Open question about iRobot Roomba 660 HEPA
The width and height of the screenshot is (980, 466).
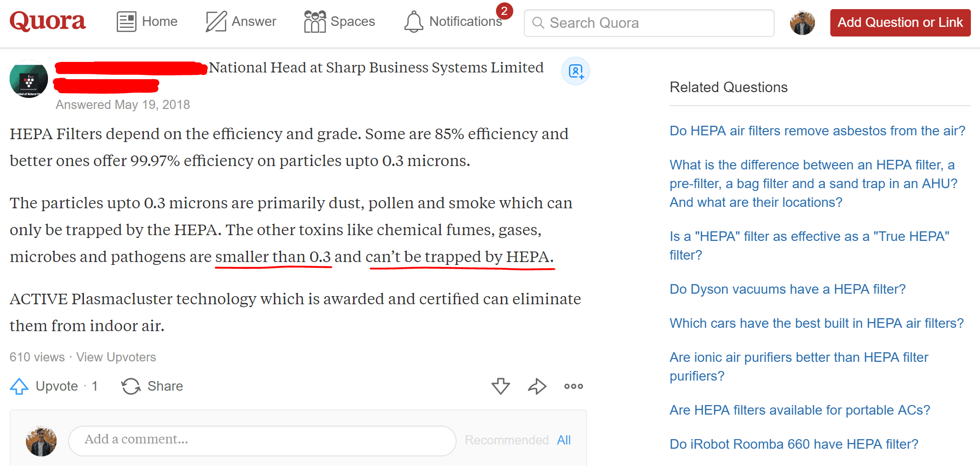(x=794, y=444)
